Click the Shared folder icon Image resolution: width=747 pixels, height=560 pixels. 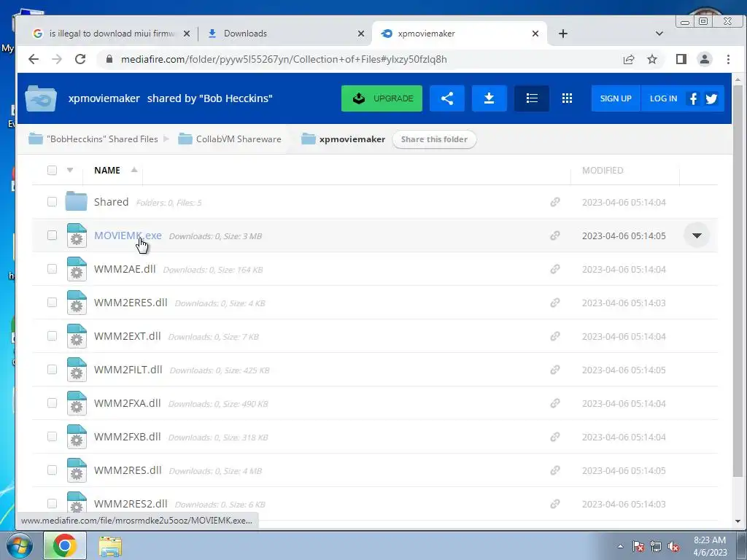click(76, 201)
